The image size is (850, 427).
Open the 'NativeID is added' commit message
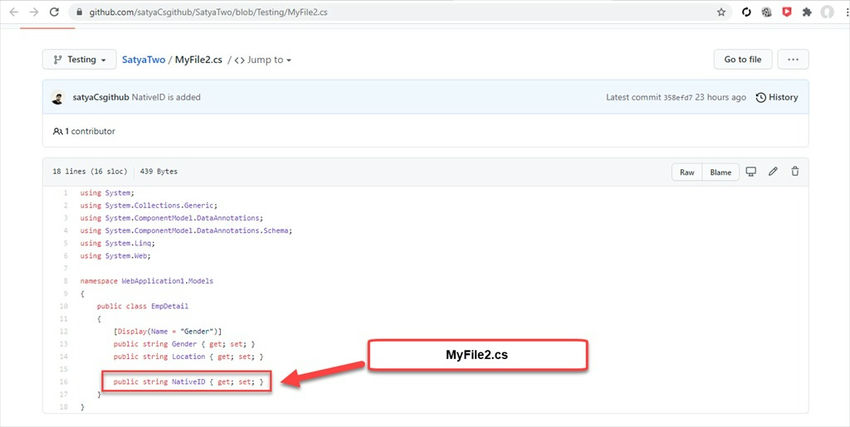pyautogui.click(x=166, y=98)
